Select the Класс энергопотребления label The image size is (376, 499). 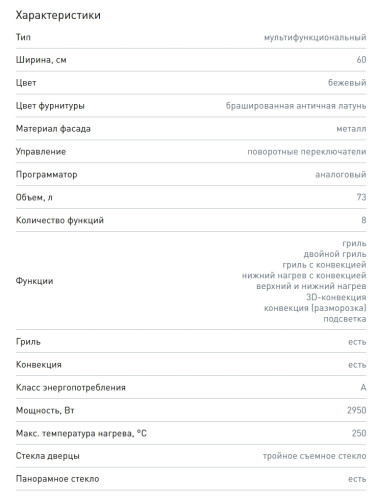click(71, 388)
